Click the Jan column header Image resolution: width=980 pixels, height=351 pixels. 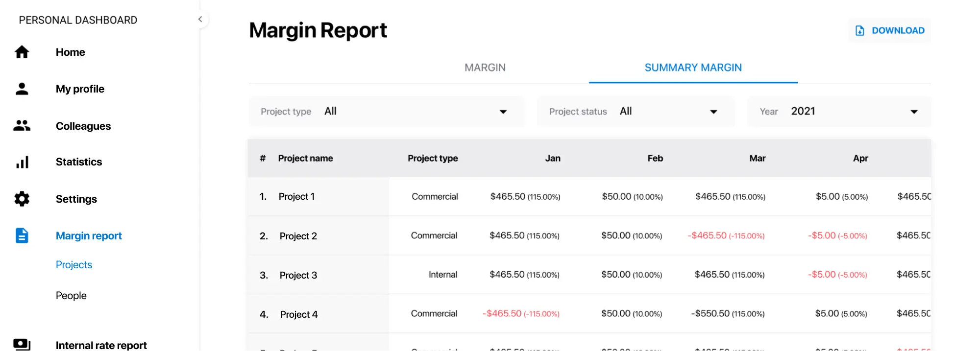pos(553,158)
